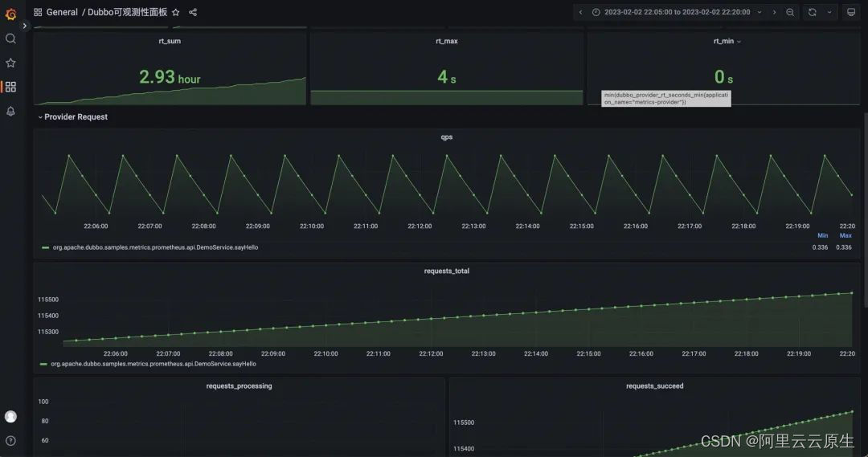Click the 4 s stat value
This screenshot has height=457, width=868.
[447, 77]
